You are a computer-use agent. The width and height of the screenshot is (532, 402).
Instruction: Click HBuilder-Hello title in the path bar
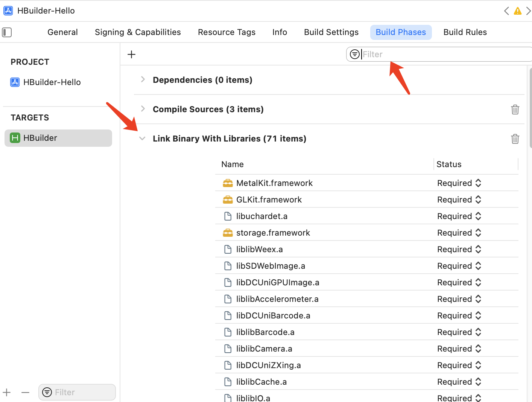point(46,11)
